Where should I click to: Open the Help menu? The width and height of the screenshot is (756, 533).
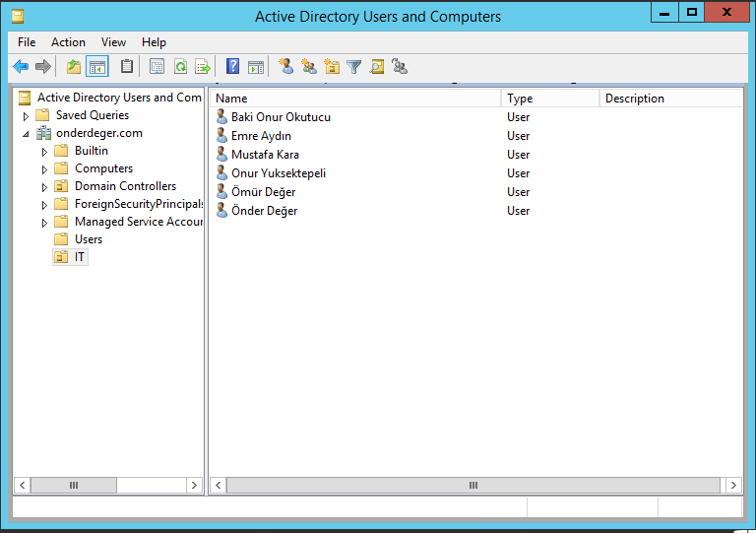[x=154, y=42]
